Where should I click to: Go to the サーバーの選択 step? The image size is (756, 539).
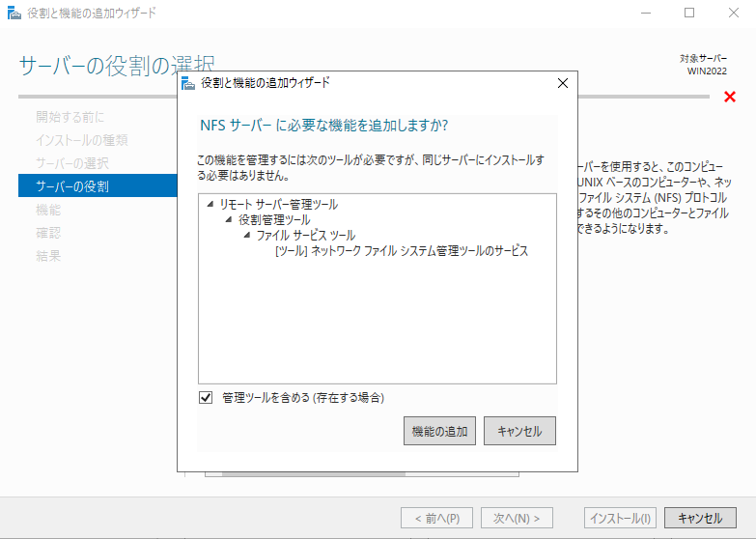click(x=72, y=162)
